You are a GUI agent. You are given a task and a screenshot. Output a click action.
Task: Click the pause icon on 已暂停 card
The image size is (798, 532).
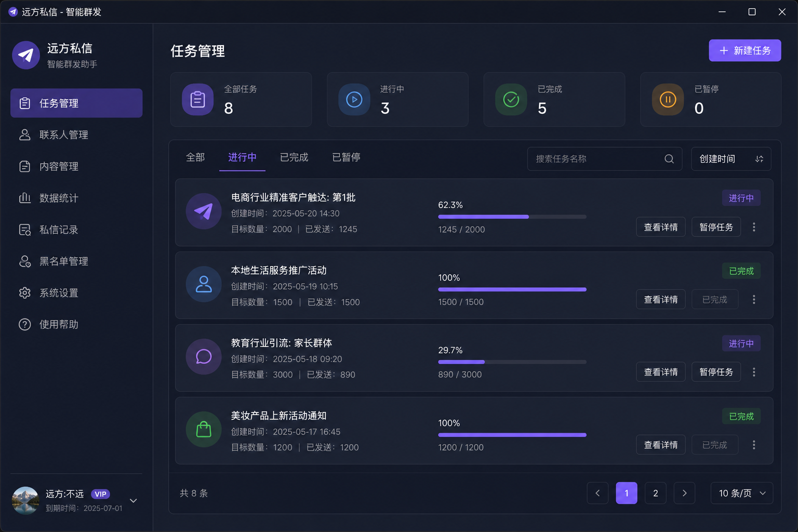[x=668, y=99]
